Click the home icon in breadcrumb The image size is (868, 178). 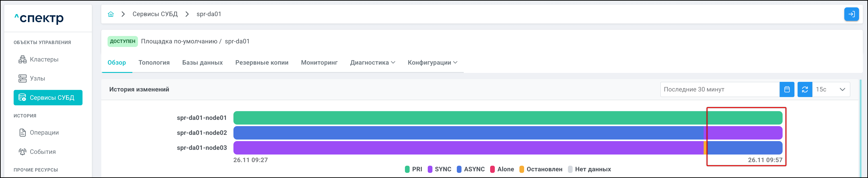(110, 14)
